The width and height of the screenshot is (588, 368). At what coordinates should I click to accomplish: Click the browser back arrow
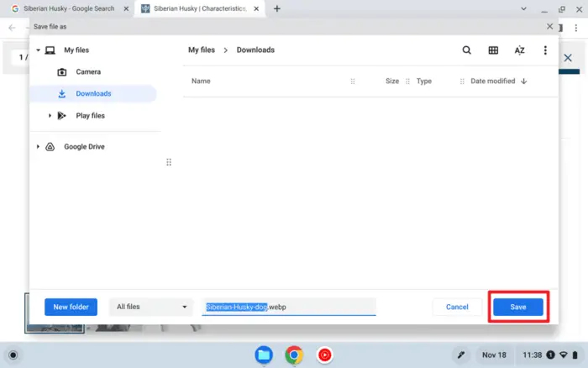pyautogui.click(x=12, y=28)
